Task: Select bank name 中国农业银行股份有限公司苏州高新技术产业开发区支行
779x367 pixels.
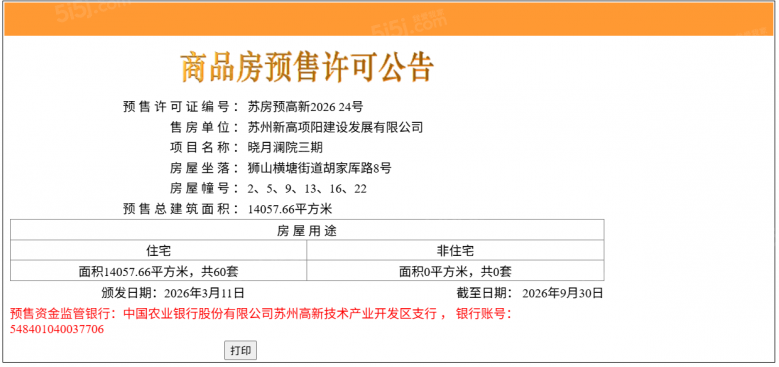Action: pyautogui.click(x=280, y=314)
